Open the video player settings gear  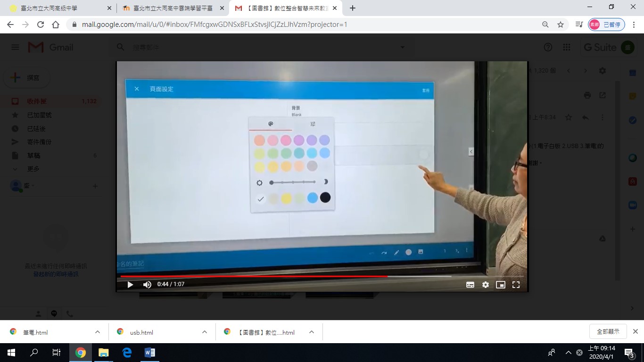486,285
